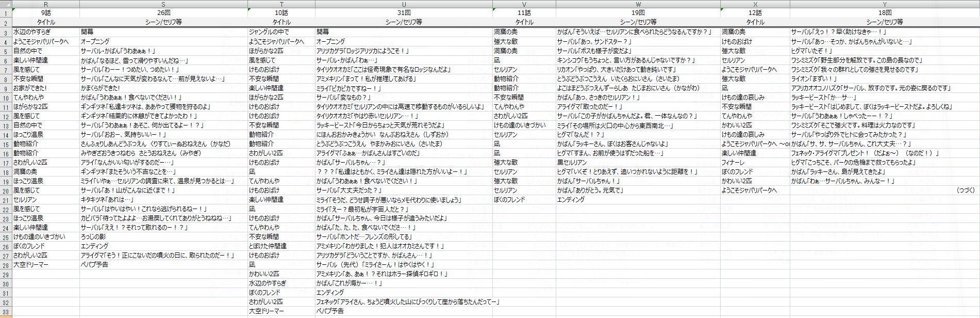Click "かばん「ラッキーさん、島が見えてきたよ」" cell
The image size is (980, 318).
tap(885, 172)
